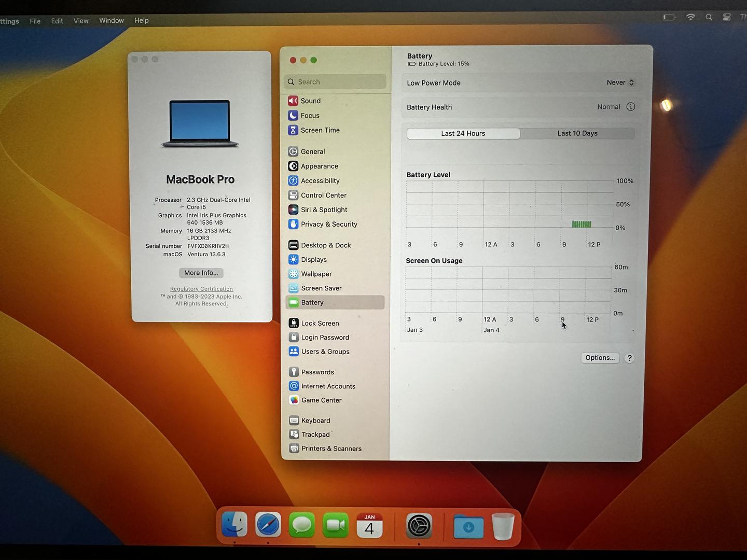This screenshot has width=747, height=560.
Task: Click Wi-Fi icon in menu bar
Action: pyautogui.click(x=690, y=17)
